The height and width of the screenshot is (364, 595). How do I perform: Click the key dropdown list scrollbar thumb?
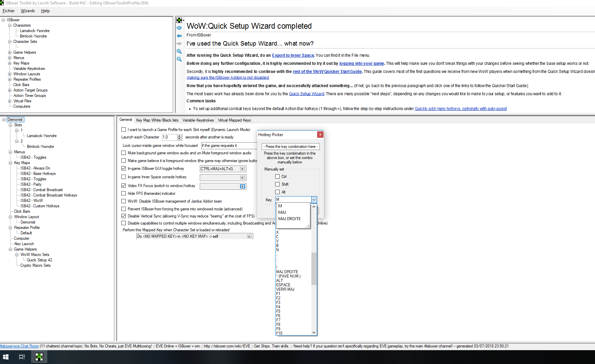tap(314, 268)
